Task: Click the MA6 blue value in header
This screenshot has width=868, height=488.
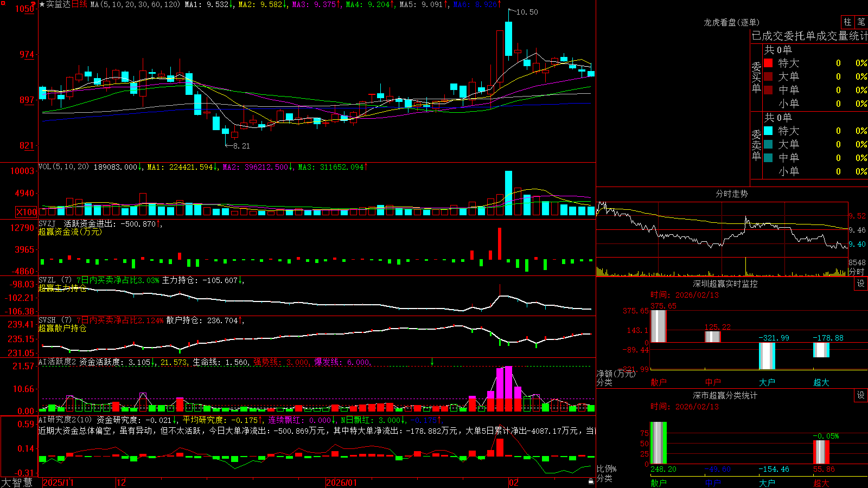Action: (475, 4)
